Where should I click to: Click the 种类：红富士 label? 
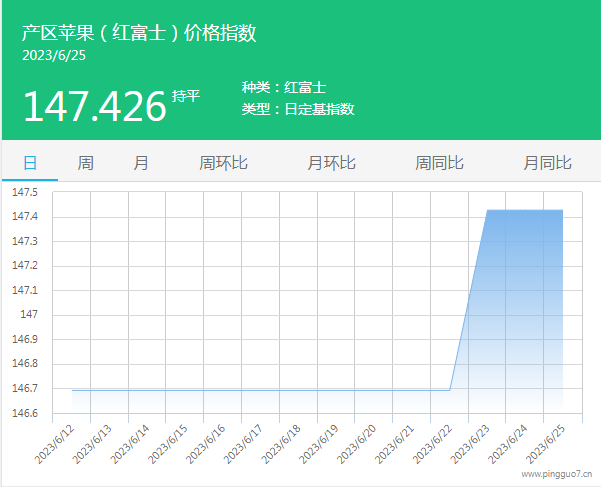[284, 87]
